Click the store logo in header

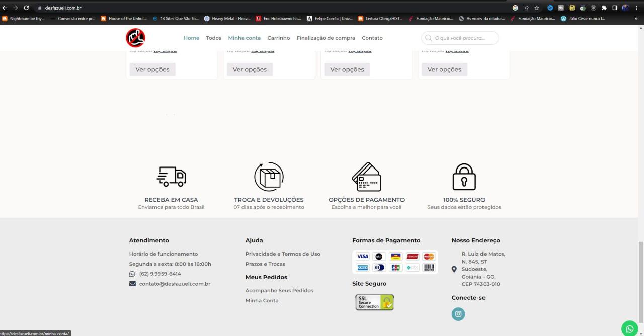[x=135, y=38]
